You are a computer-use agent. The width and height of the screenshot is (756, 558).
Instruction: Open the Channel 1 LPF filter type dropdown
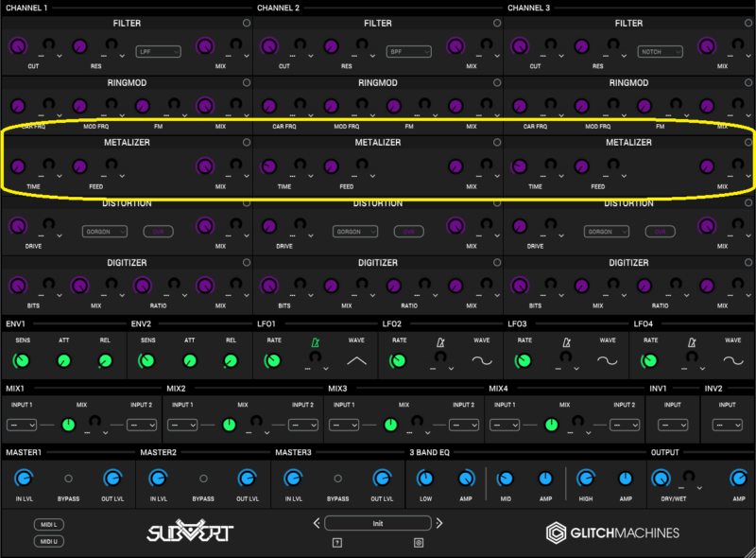[158, 51]
